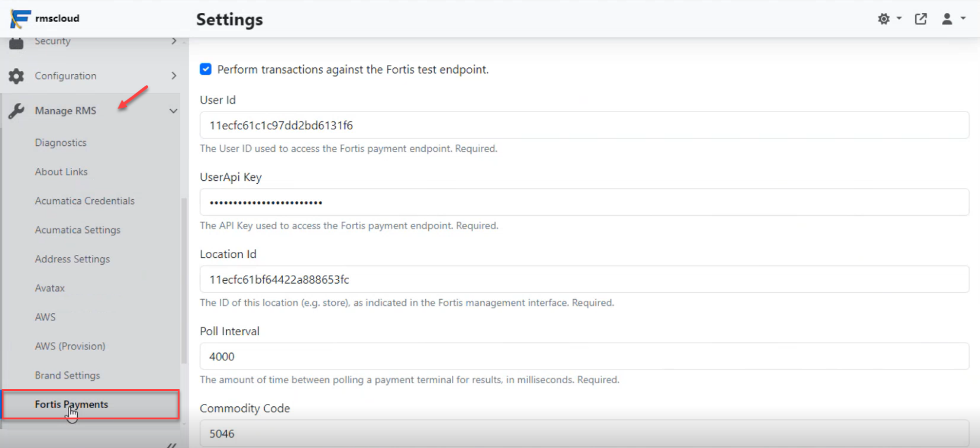980x448 pixels.
Task: Click sidebar resize handle at bottom
Action: pyautogui.click(x=172, y=444)
